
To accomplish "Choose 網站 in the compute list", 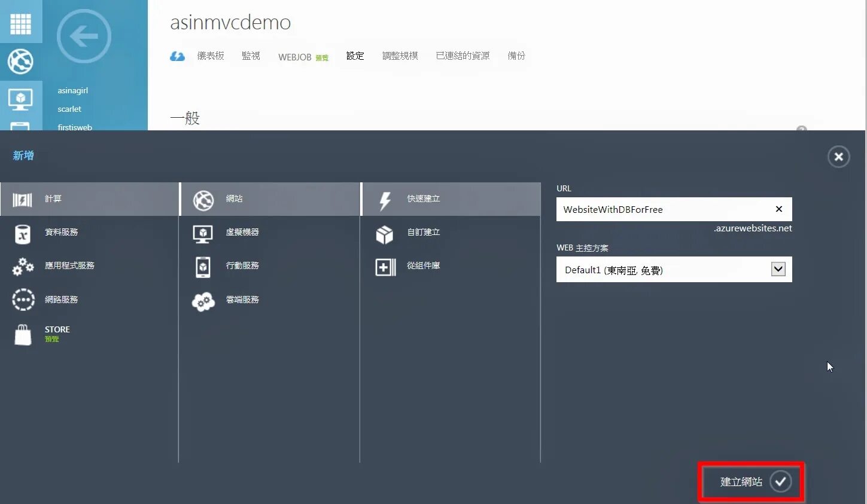I will coord(270,199).
